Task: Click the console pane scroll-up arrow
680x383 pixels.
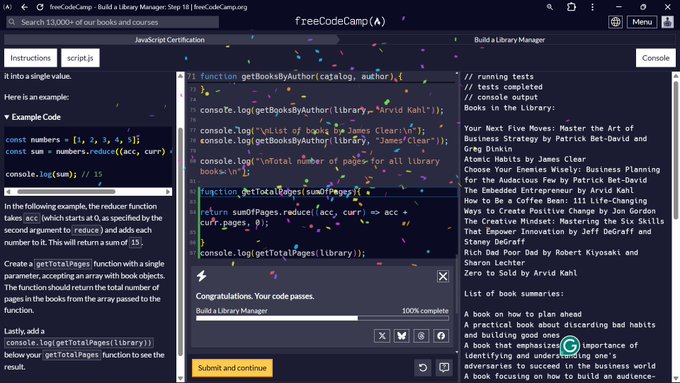Action: pyautogui.click(x=676, y=76)
